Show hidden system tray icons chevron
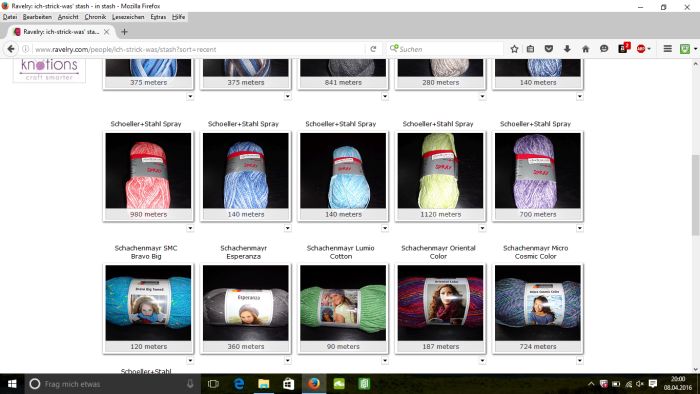 (591, 384)
